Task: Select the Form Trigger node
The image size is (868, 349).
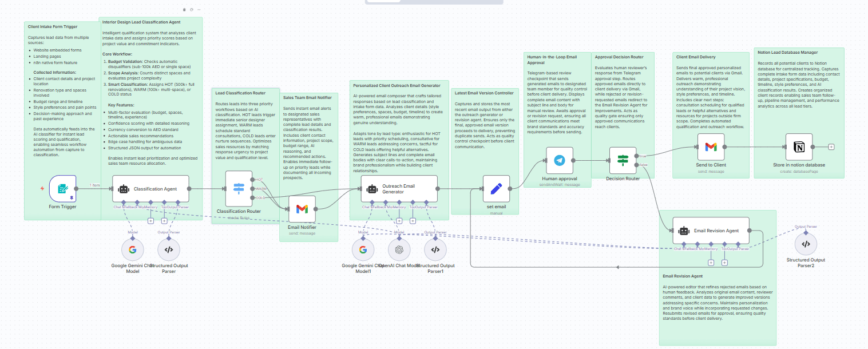Action: coord(62,189)
